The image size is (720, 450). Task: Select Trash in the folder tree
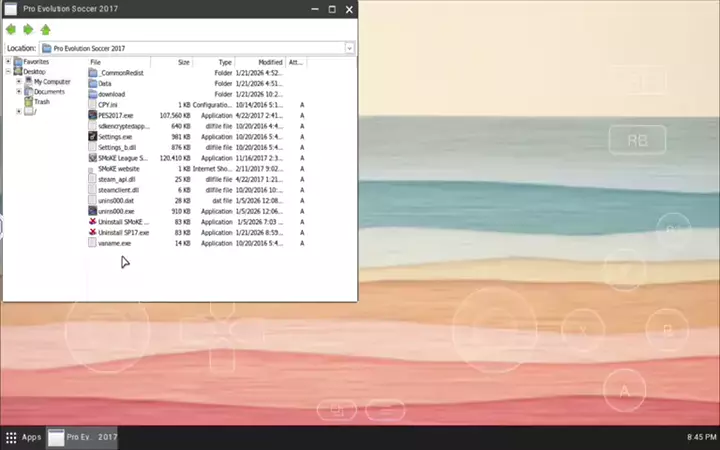(42, 102)
